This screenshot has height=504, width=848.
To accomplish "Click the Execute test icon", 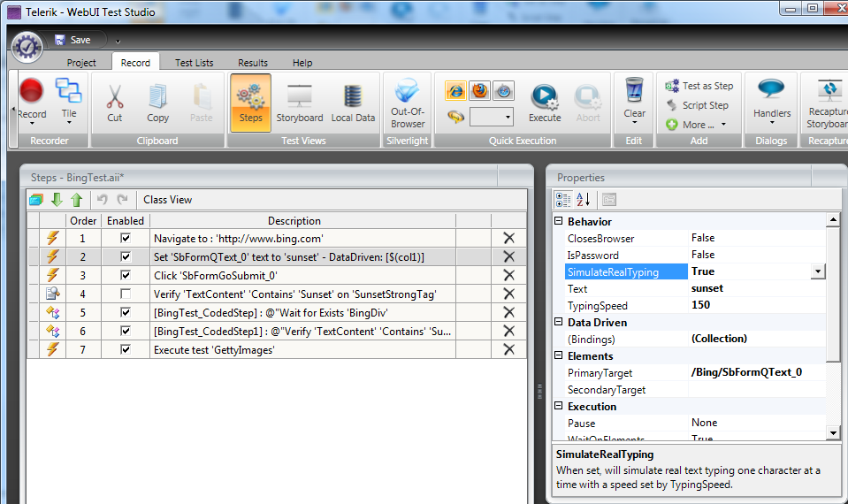I will pos(544,96).
